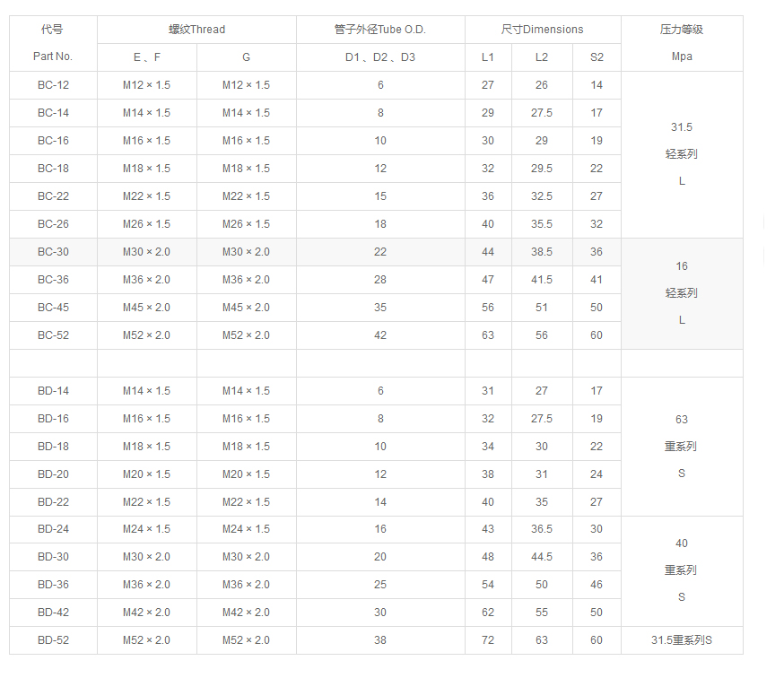Screen dimensions: 784x678
Task: Click the 管子外径Tube O.D. header
Action: pos(380,30)
